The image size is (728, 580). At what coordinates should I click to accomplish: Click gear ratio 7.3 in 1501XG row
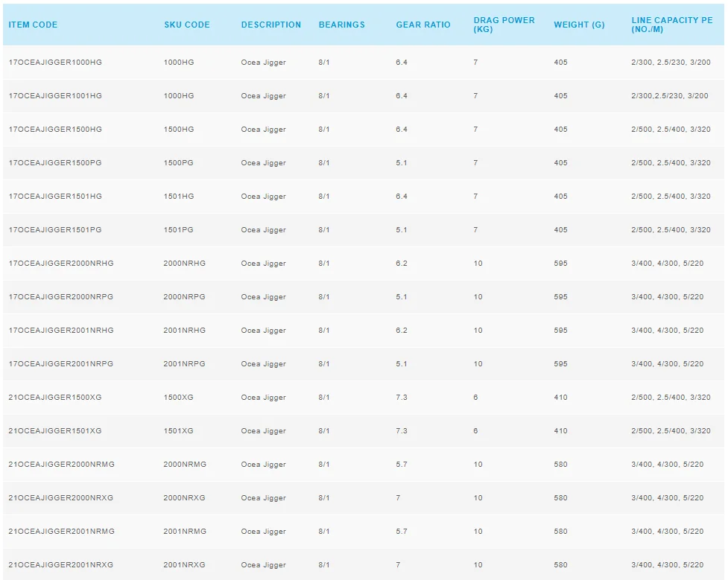[402, 430]
